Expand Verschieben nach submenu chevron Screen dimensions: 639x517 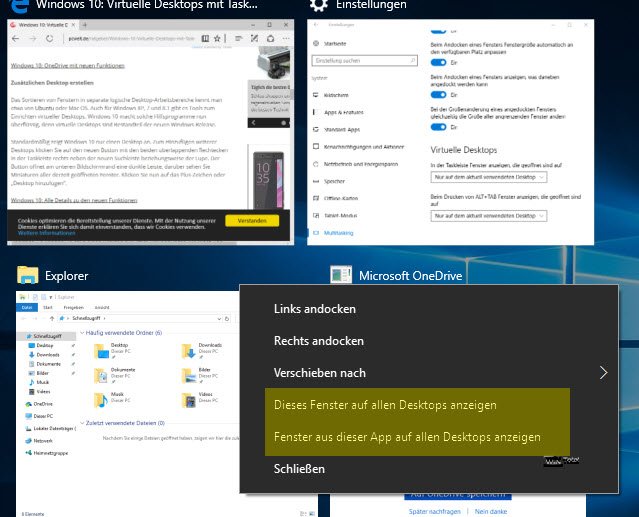604,372
